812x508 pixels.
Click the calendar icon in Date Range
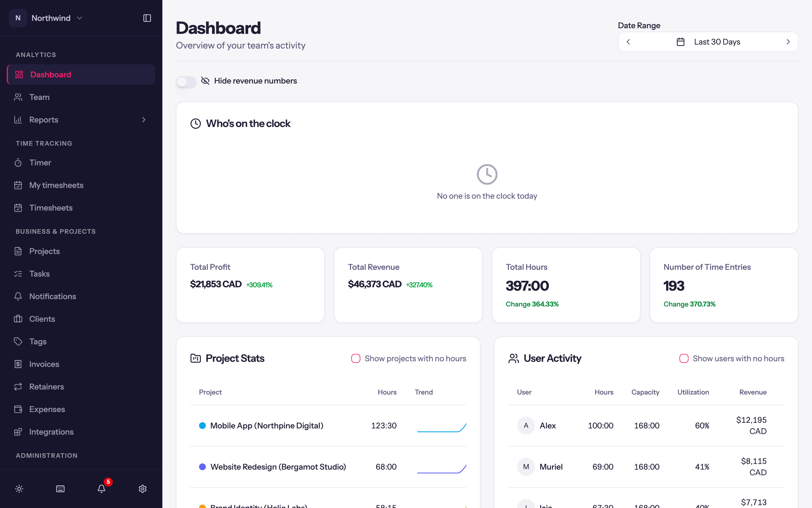point(680,42)
